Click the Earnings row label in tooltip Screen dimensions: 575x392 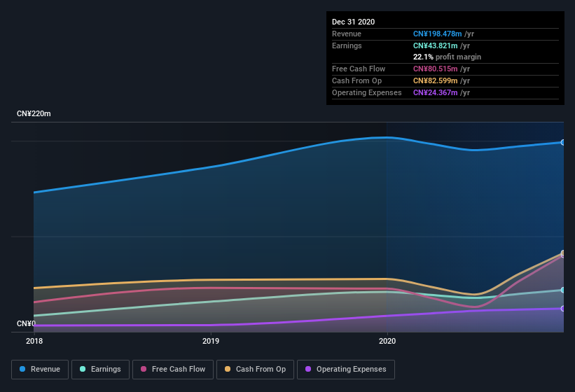347,45
